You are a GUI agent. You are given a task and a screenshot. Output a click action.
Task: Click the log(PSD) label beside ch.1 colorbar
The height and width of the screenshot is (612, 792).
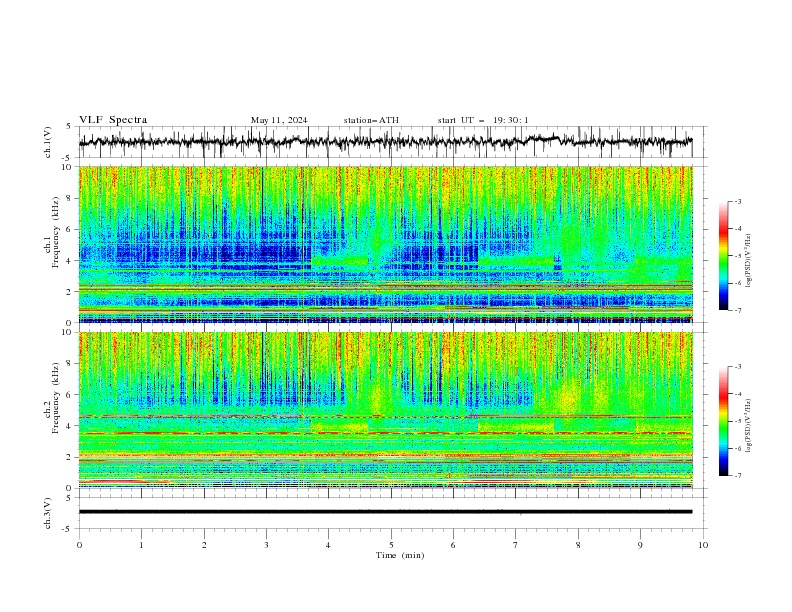749,261
